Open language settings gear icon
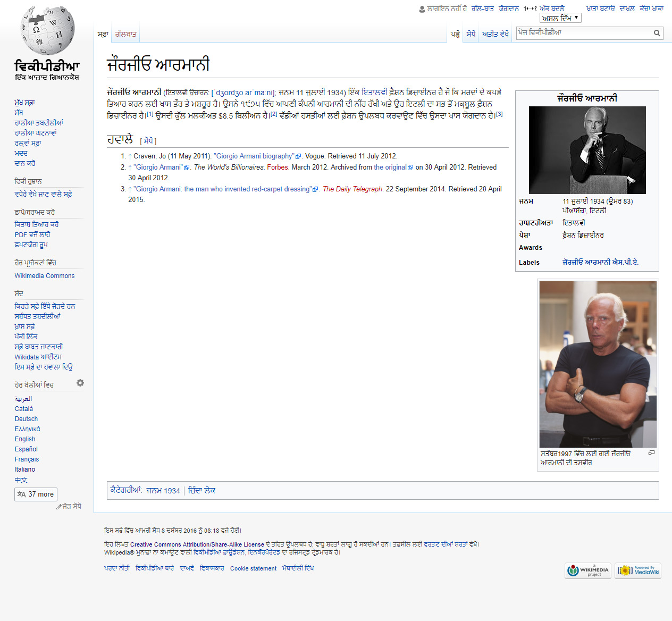 pos(80,383)
